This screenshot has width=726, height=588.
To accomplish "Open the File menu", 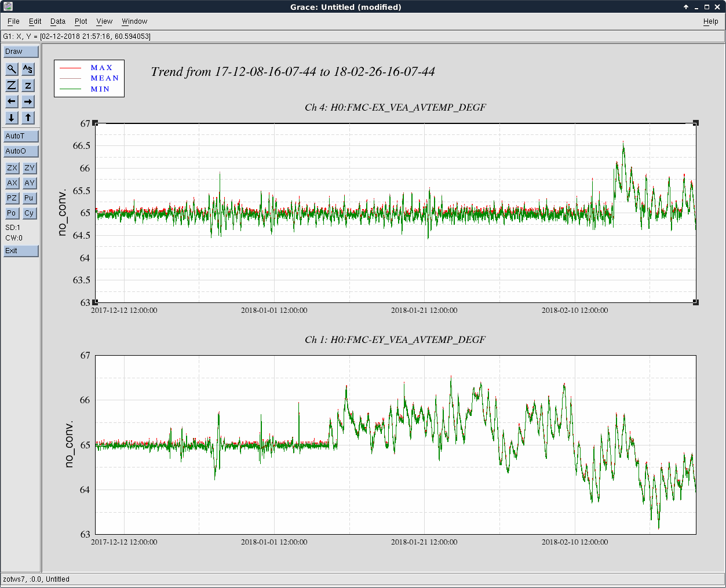I will [x=13, y=21].
